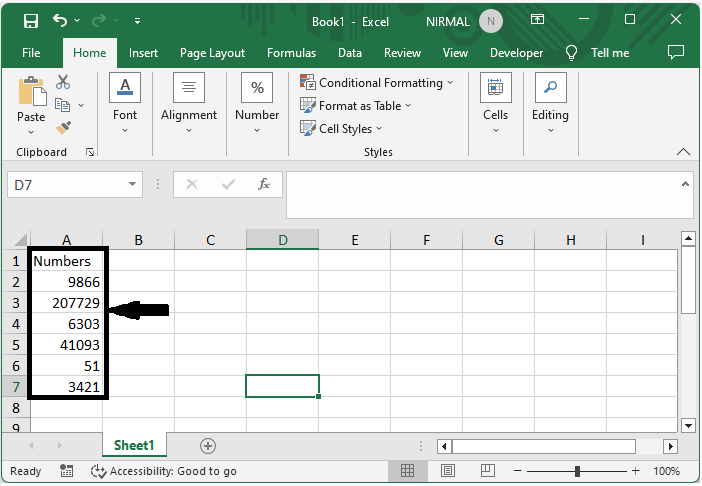The width and height of the screenshot is (702, 486).
Task: Click the Sheet1 worksheet tab
Action: click(x=134, y=446)
